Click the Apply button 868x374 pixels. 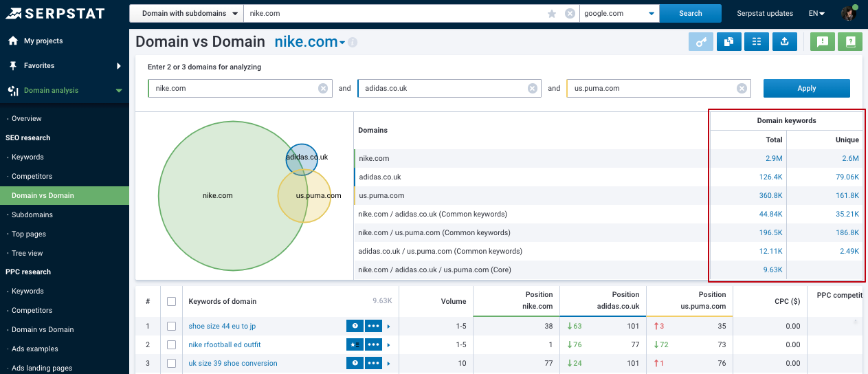807,88
